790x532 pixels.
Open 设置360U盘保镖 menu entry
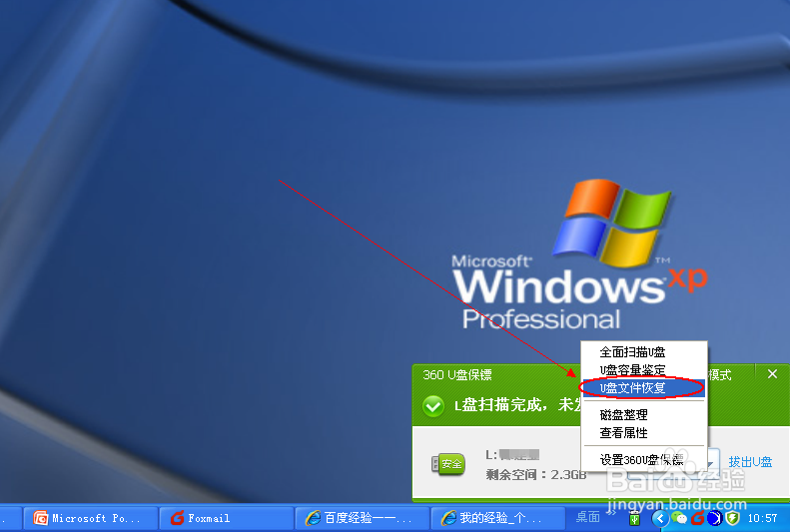point(644,459)
